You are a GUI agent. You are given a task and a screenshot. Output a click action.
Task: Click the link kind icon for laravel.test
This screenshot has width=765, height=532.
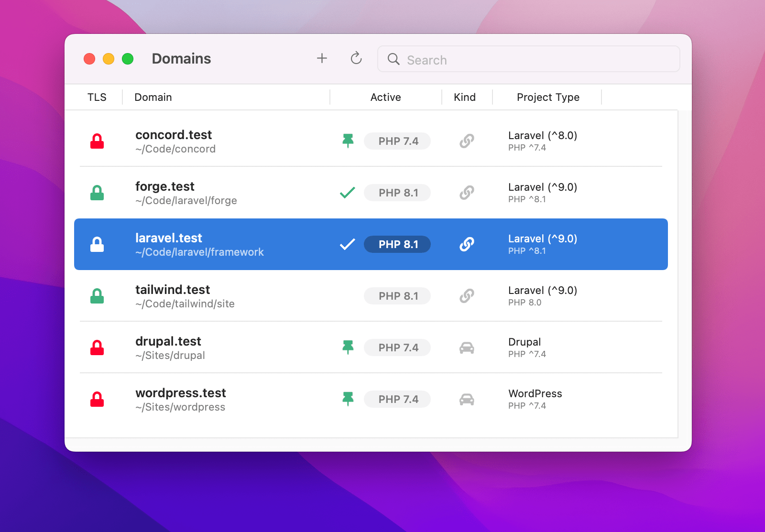(467, 244)
